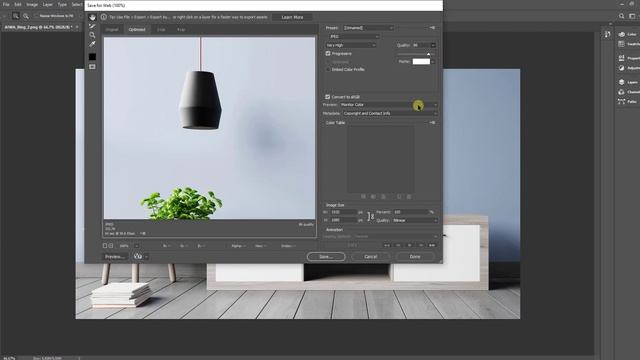Open the Matte color dropdown arrow

click(433, 62)
